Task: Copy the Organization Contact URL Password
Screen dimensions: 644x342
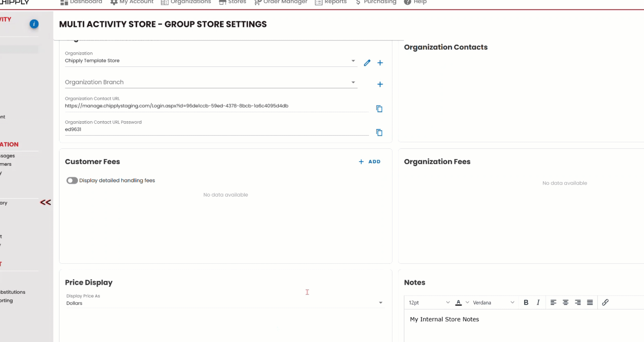Action: pos(379,133)
